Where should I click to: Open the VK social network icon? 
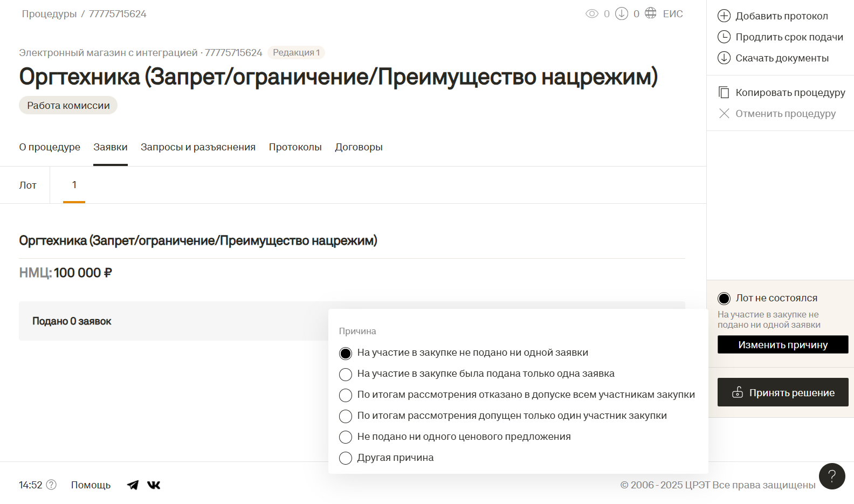(154, 485)
